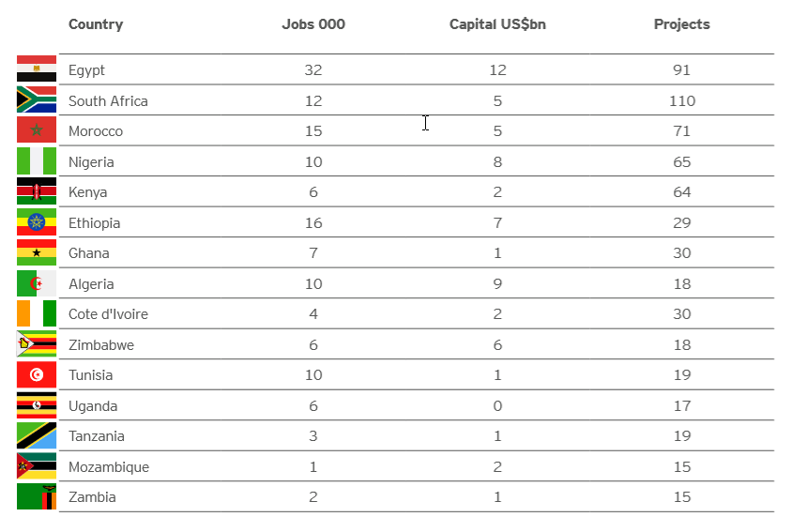Select the Zimbabwe flag icon
The height and width of the screenshot is (532, 807).
37,344
